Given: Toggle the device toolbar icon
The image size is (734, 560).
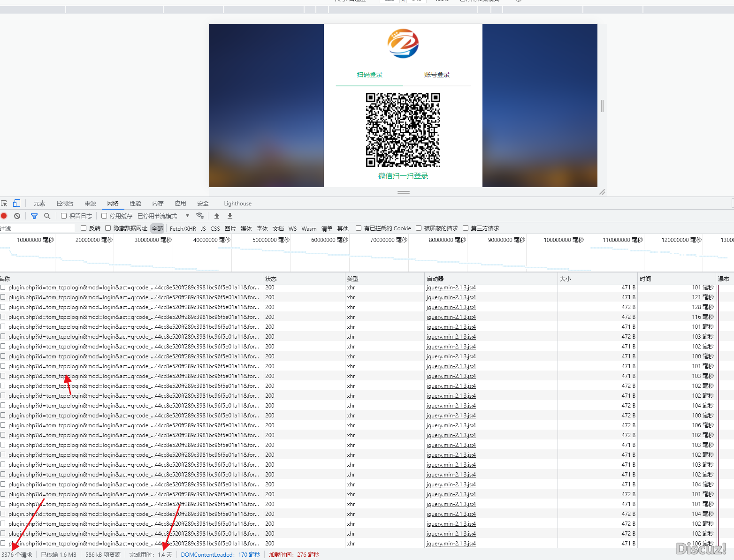Looking at the screenshot, I should (x=16, y=203).
